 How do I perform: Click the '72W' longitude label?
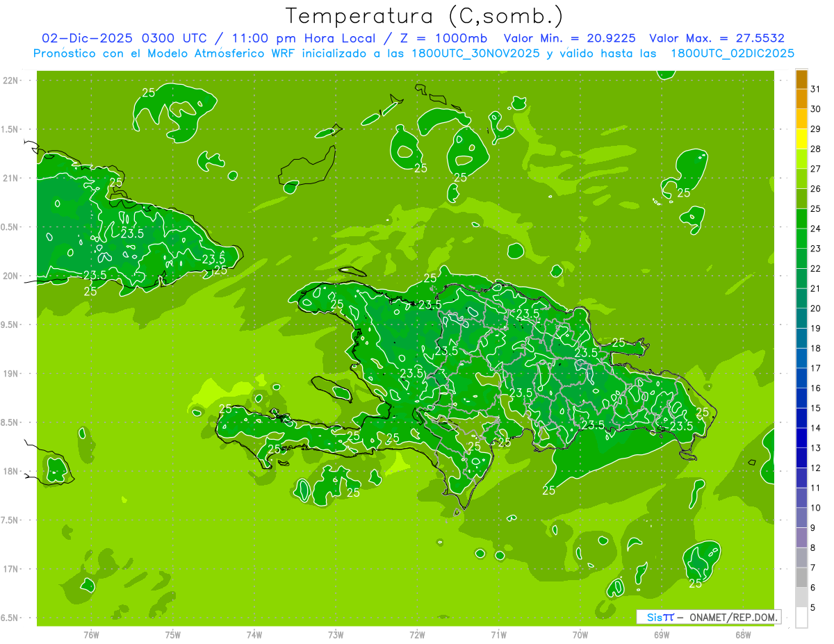pyautogui.click(x=417, y=634)
